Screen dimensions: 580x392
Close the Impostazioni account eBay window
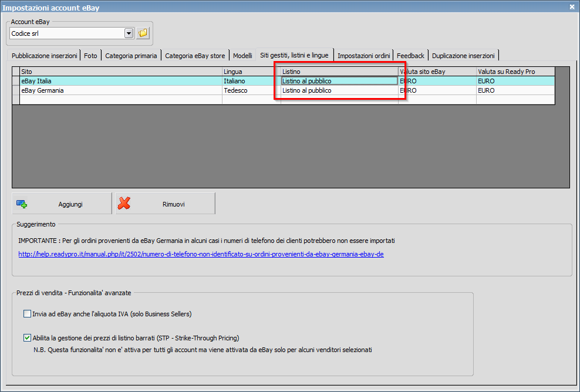click(572, 6)
